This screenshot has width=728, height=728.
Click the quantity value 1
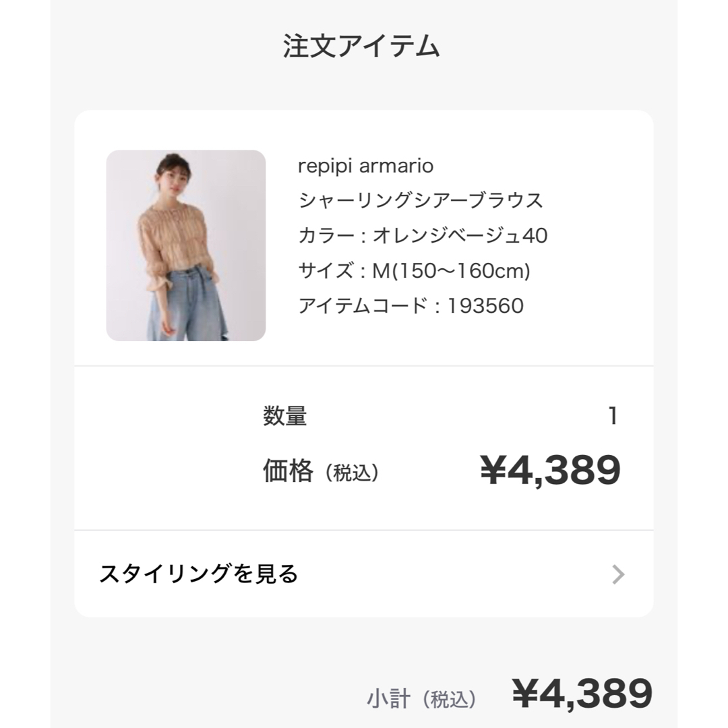tap(613, 415)
